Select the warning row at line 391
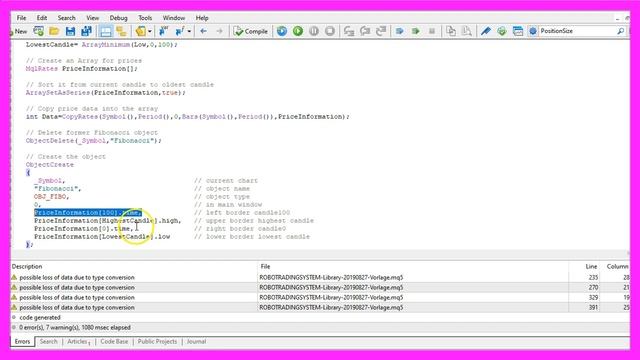 click(320, 307)
